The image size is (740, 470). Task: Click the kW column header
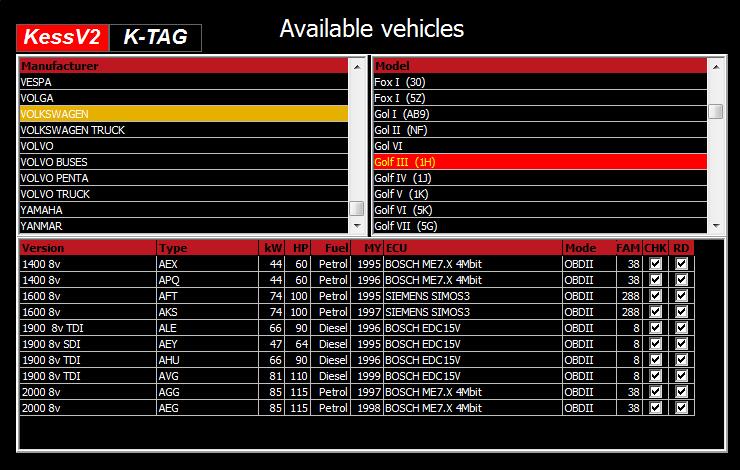click(x=271, y=248)
